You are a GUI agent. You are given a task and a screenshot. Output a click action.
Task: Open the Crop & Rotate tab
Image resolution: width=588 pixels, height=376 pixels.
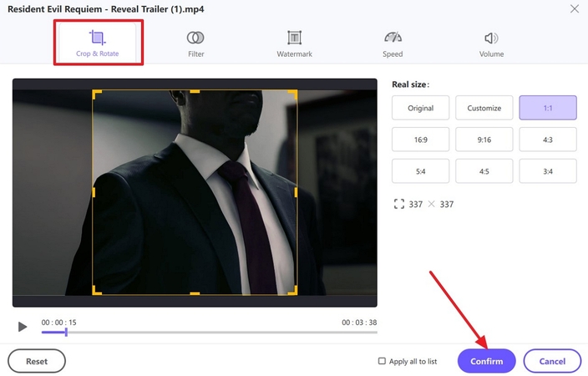tap(98, 43)
